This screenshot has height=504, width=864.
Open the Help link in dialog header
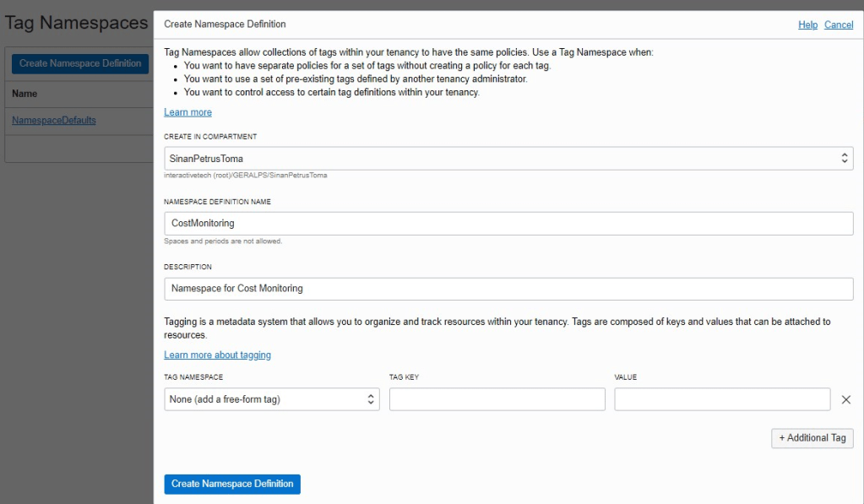pos(807,25)
